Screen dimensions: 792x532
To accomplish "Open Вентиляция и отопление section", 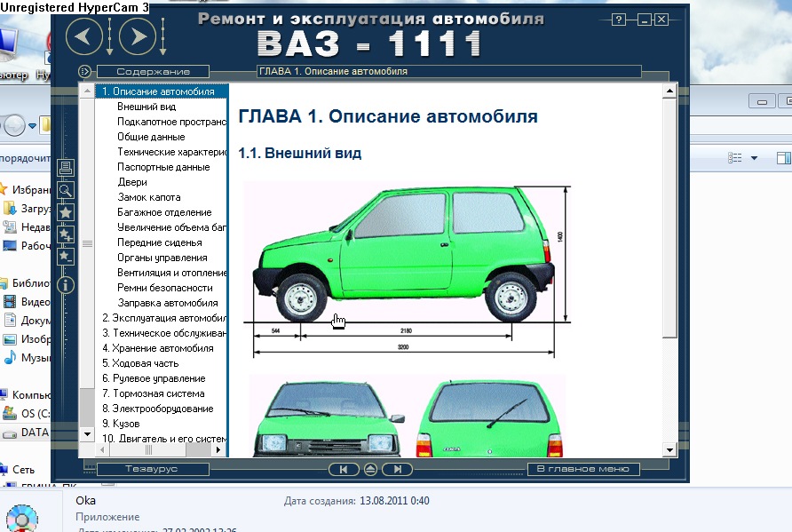I will coord(171,273).
